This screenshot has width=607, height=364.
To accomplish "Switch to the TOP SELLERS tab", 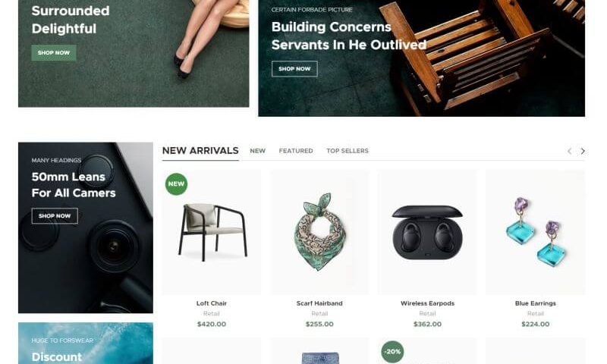I will 348,151.
